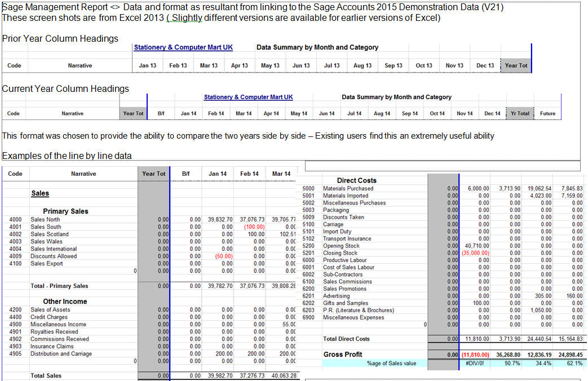Select the Discounts Allowed row label
This screenshot has width=588, height=381.
[x=54, y=256]
